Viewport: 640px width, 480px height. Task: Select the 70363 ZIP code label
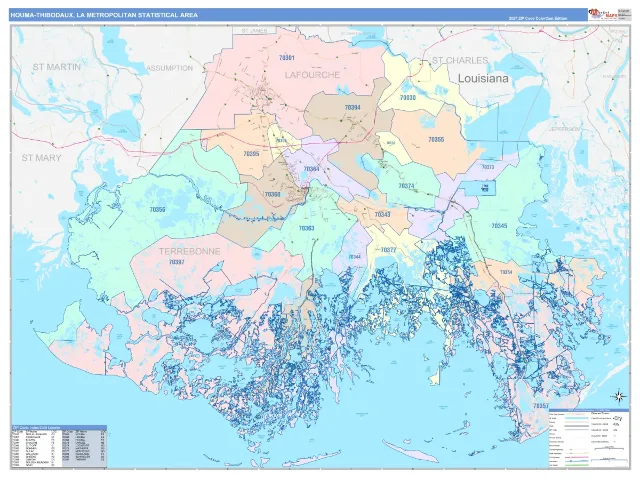click(306, 228)
